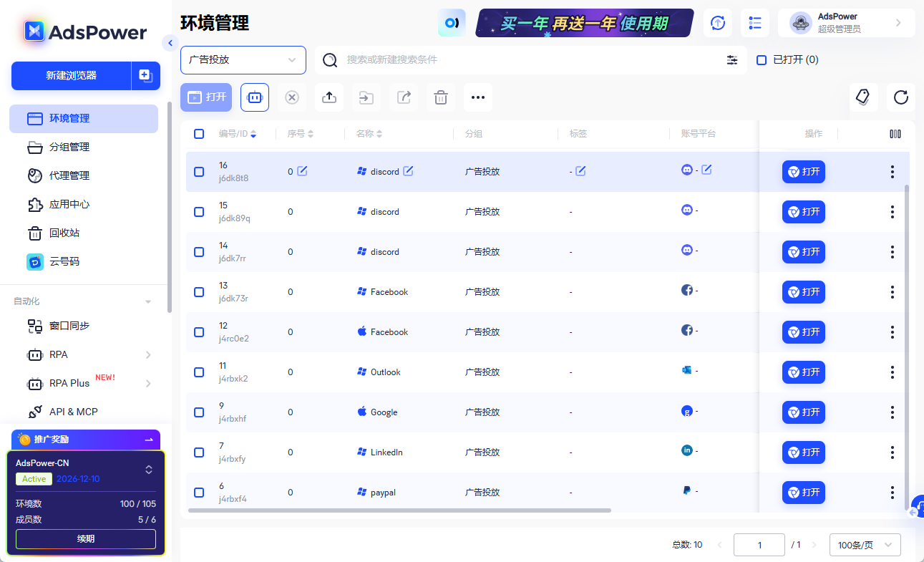Enable the 已打开 filter checkbox
This screenshot has width=924, height=562.
pos(762,60)
